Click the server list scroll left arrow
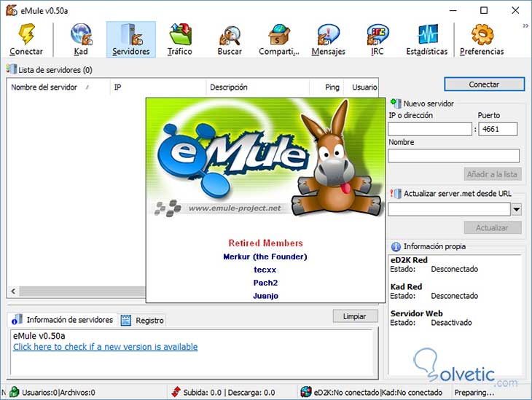This screenshot has width=532, height=400. 13,291
